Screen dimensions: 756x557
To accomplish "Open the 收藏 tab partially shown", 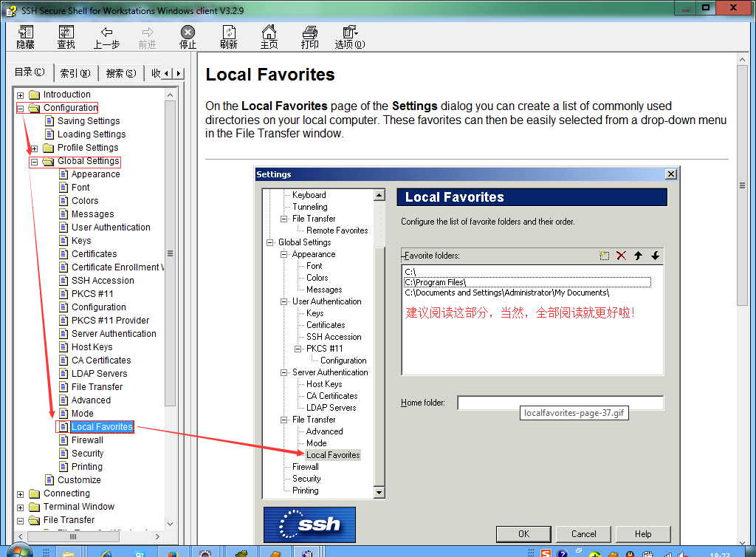I will tap(155, 73).
